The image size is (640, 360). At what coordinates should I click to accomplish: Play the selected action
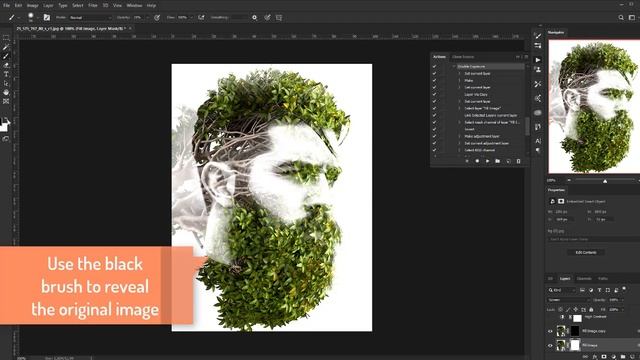pyautogui.click(x=487, y=161)
